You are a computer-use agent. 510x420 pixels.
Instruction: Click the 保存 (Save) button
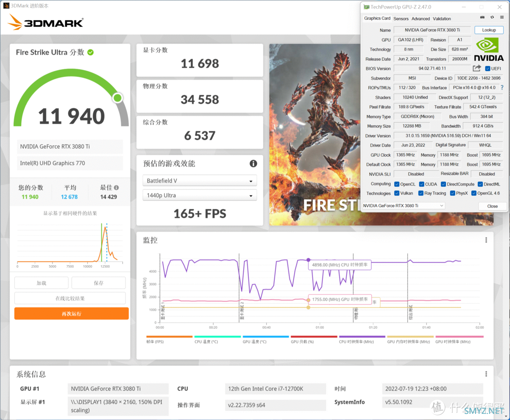(99, 283)
